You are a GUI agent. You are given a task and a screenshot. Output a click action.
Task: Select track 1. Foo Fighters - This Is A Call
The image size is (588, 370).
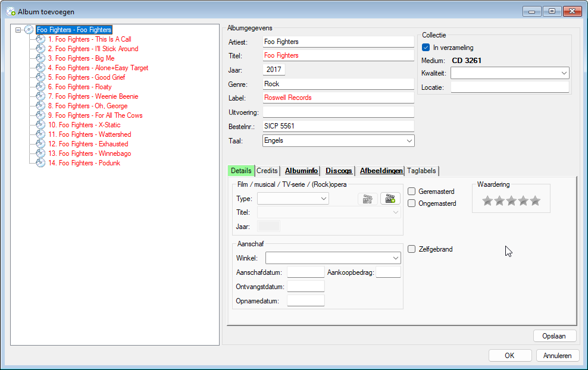click(x=90, y=39)
